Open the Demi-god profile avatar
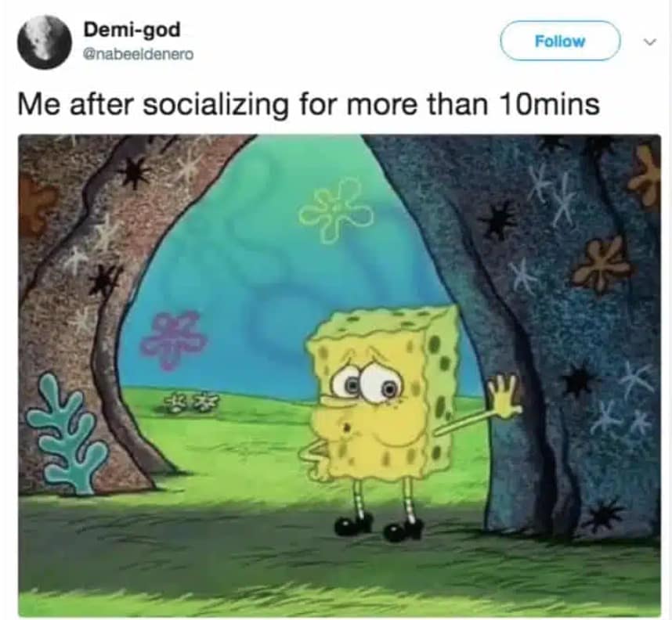Viewport: 672px width, 620px height. pos(44,41)
